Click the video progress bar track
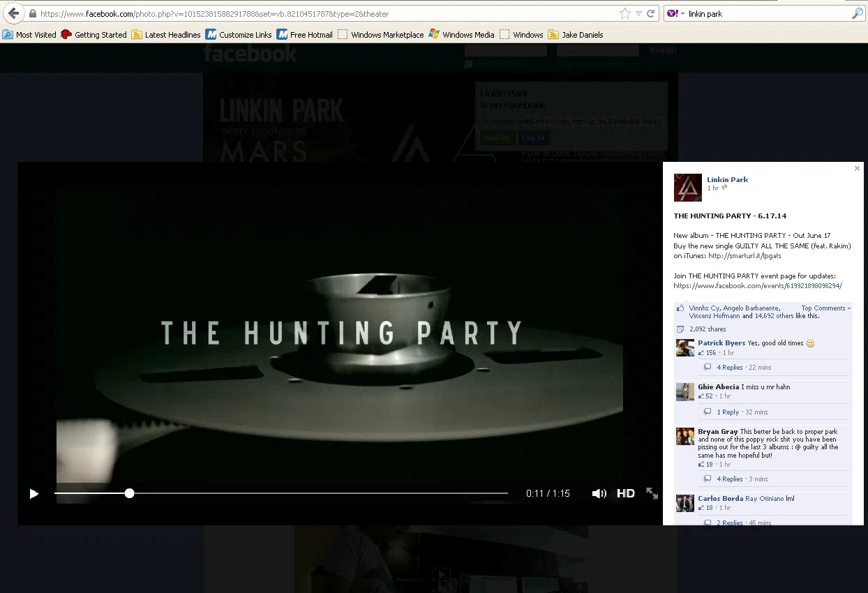The image size is (868, 593). (281, 493)
